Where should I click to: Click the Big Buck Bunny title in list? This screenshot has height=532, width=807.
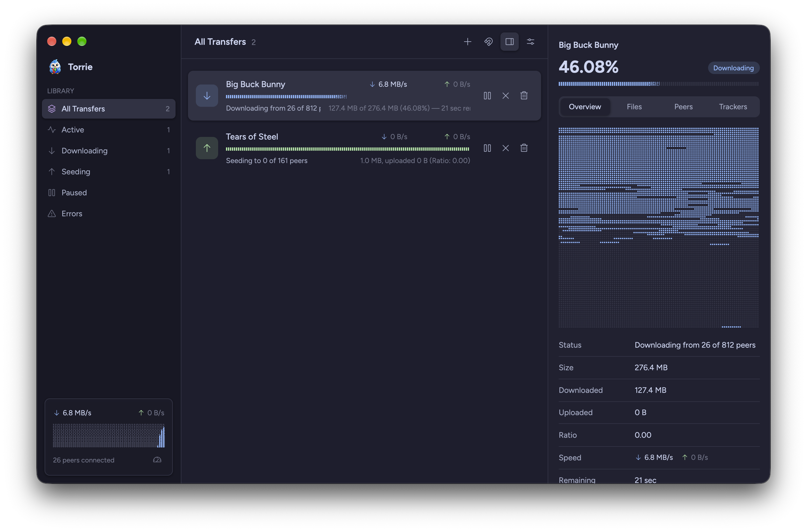click(255, 84)
